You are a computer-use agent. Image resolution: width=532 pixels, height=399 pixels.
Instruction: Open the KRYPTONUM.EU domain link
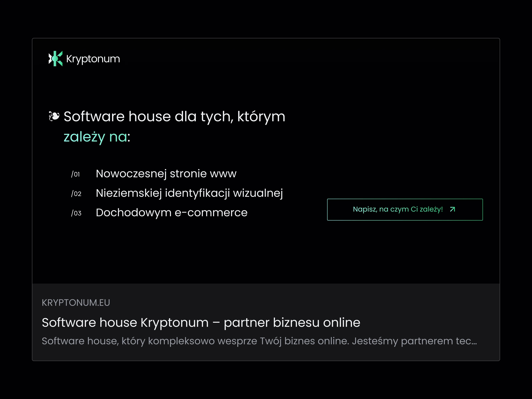(x=76, y=303)
